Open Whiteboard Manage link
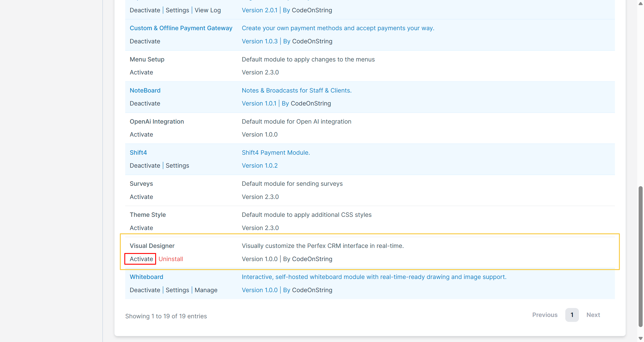 point(206,290)
